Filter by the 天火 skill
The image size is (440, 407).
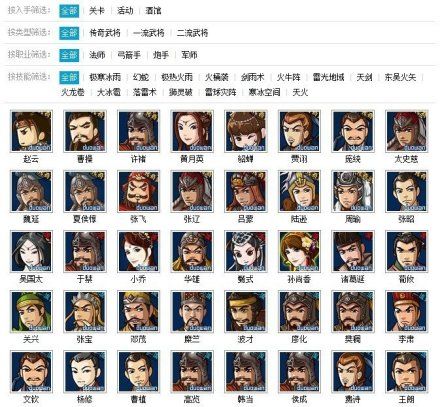coord(300,92)
